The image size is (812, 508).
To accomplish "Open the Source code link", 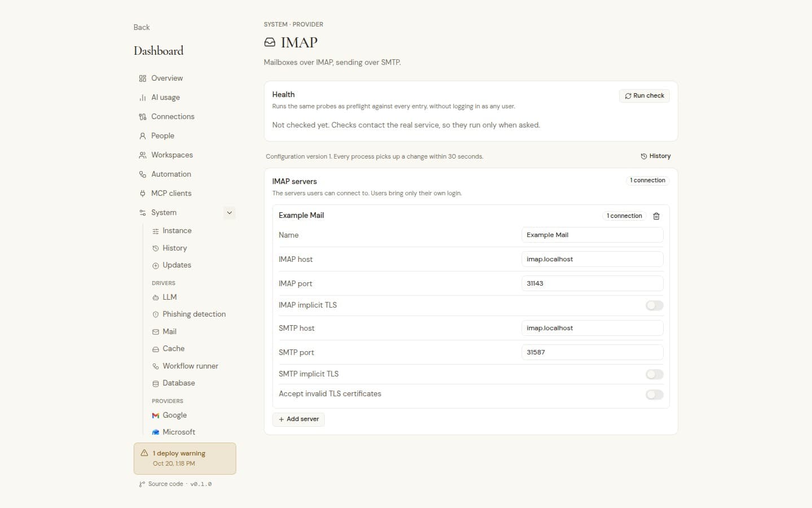I will click(x=165, y=484).
